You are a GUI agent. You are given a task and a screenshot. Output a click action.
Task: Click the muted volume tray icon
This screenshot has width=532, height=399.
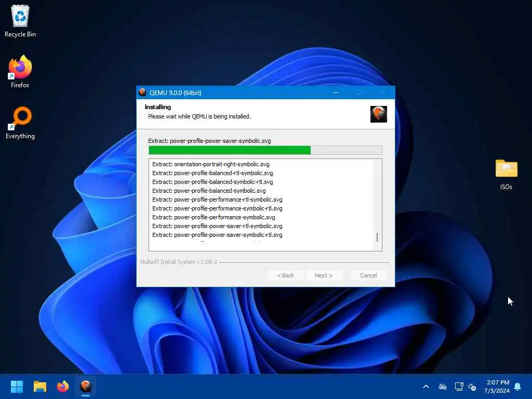point(472,387)
